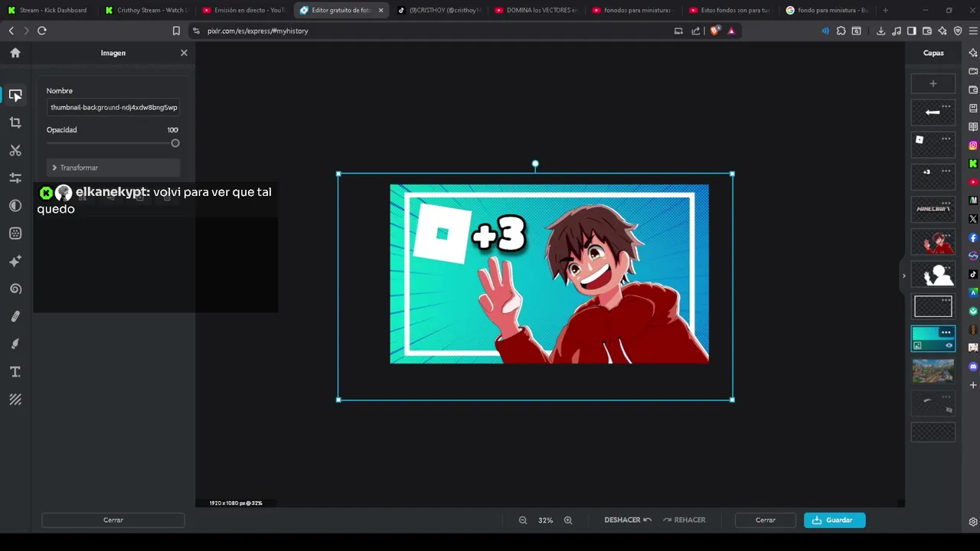
Task: Open Facebook in the browser sidebar
Action: (973, 237)
